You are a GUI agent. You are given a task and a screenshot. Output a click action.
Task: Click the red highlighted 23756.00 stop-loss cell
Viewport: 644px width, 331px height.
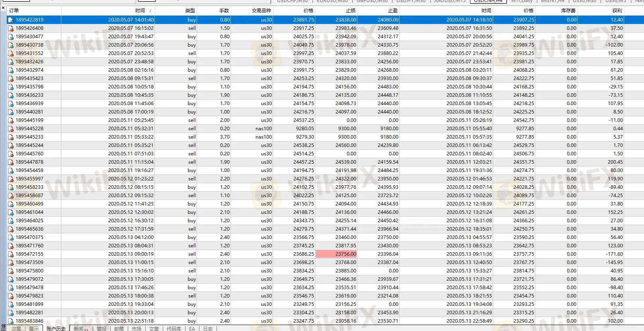click(337, 254)
